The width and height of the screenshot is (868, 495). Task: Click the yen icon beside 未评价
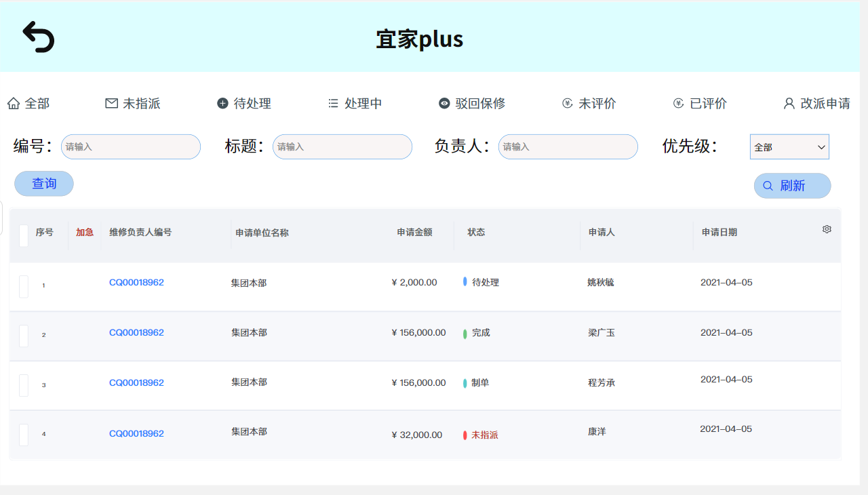[x=568, y=104]
